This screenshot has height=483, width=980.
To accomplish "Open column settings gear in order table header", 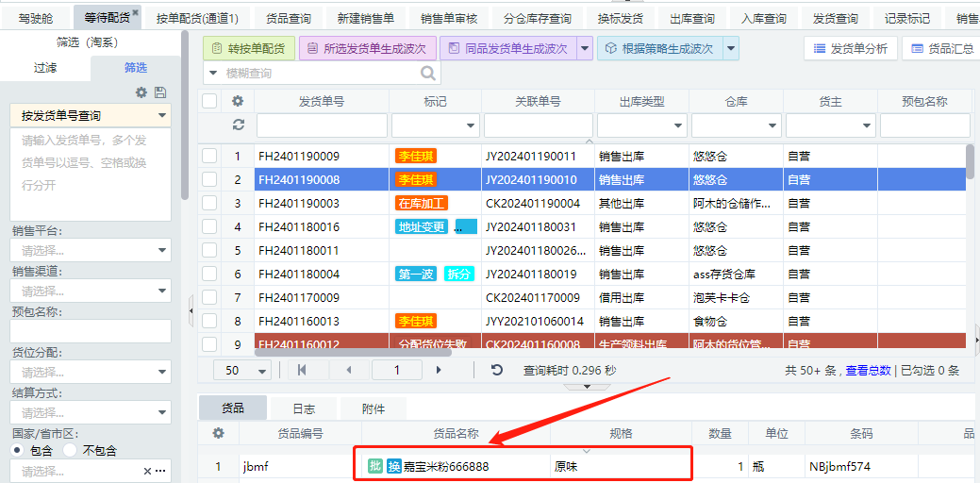I will pyautogui.click(x=238, y=101).
